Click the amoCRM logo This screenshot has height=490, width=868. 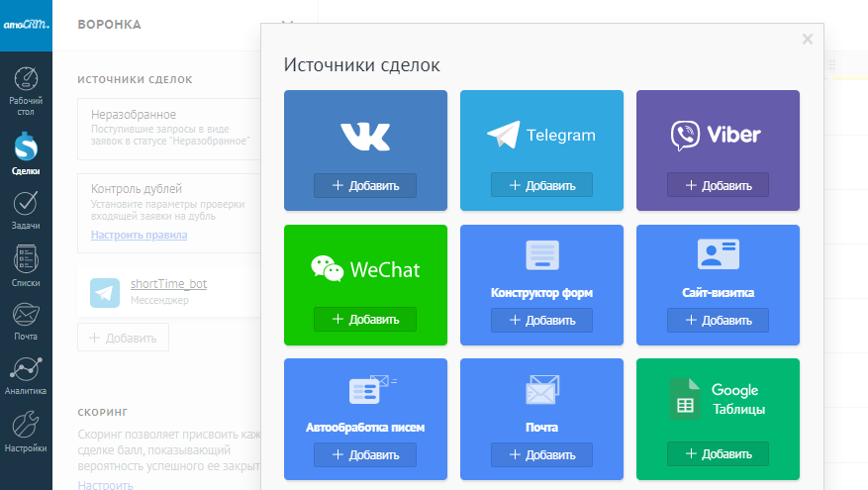click(x=26, y=24)
